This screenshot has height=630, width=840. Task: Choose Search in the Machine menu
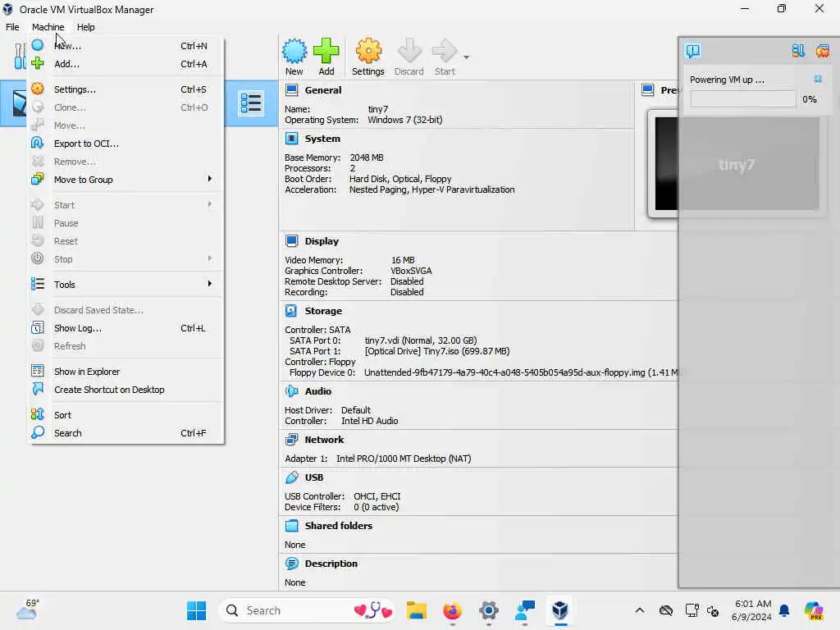click(x=126, y=433)
